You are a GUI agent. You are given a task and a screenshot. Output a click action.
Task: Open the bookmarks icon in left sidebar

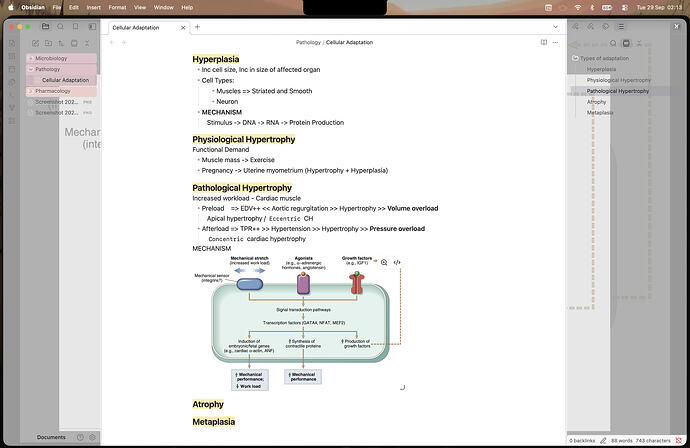(76, 26)
